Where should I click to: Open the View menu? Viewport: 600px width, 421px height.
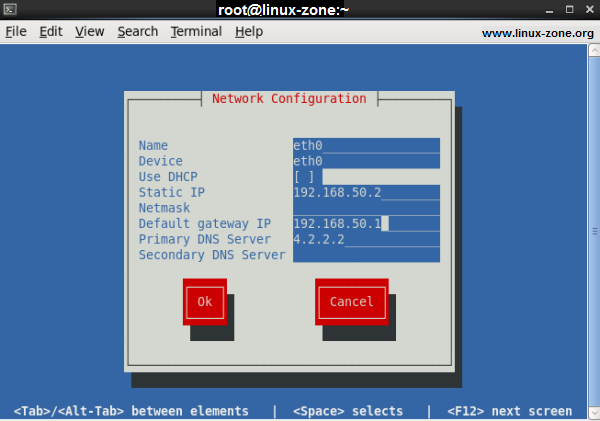pos(90,31)
